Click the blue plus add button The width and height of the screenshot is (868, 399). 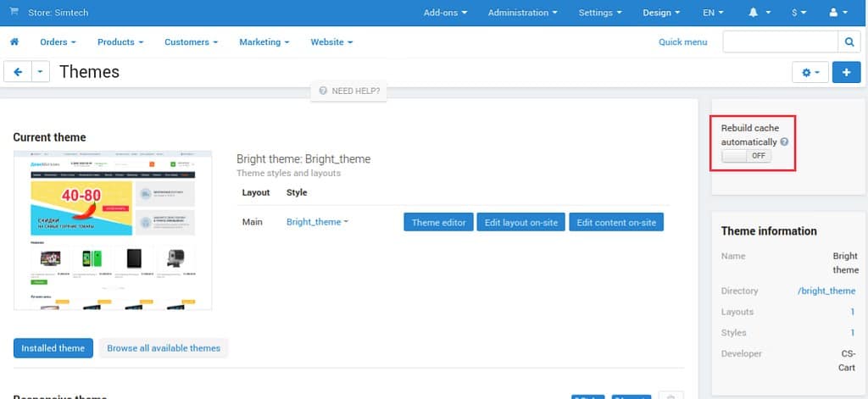click(847, 73)
